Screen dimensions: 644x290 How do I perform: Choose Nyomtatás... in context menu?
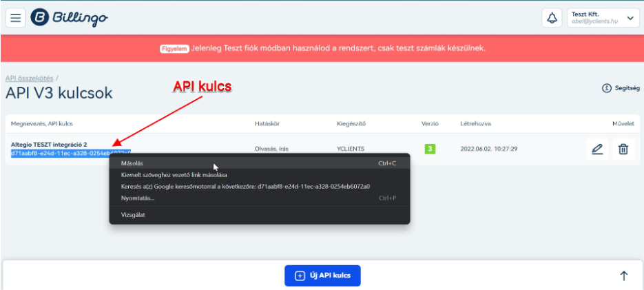click(259, 198)
